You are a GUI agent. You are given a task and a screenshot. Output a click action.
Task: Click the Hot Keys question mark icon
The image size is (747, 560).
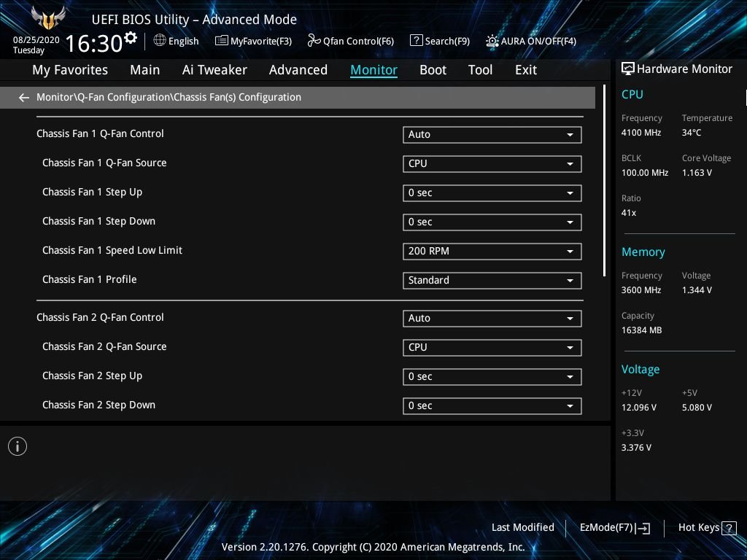pos(729,528)
